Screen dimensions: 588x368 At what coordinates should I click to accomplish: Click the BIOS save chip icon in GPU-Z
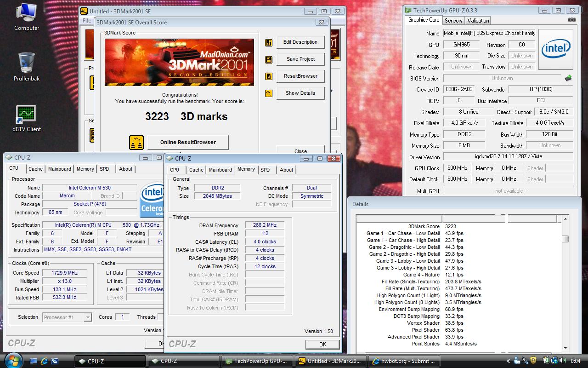coord(568,78)
